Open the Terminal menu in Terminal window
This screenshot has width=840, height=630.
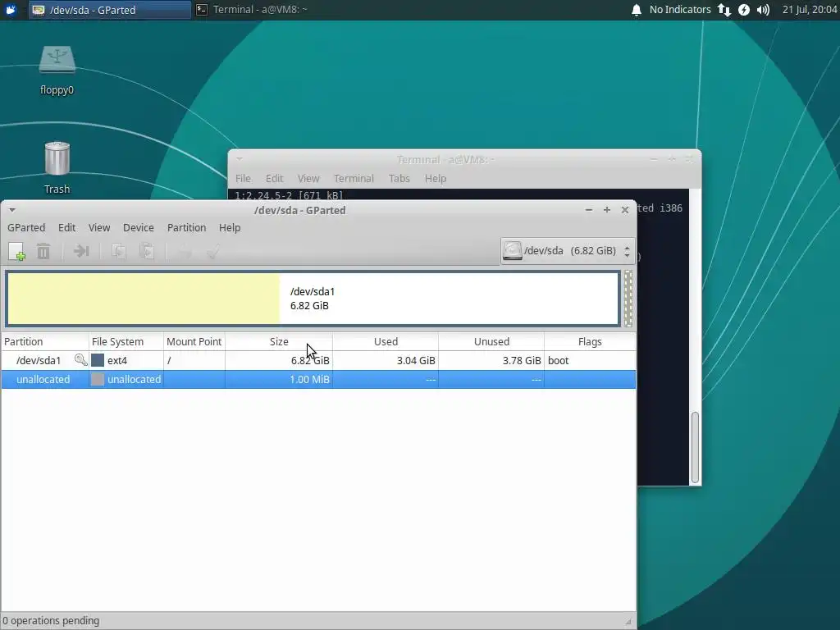tap(354, 178)
